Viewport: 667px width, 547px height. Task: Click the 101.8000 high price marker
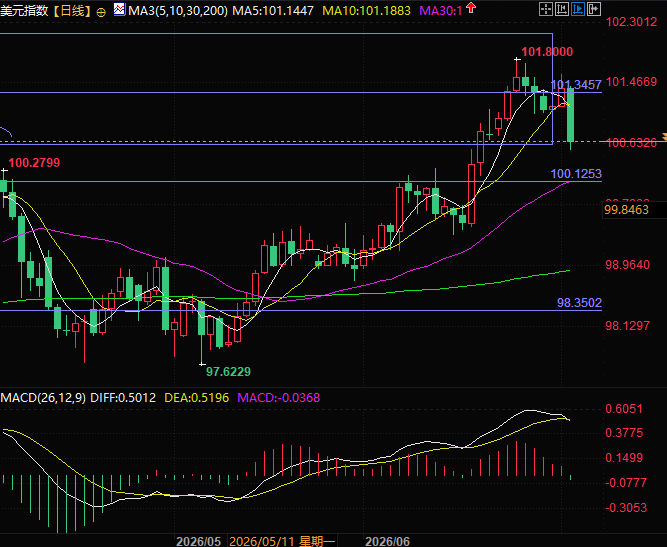[547, 52]
